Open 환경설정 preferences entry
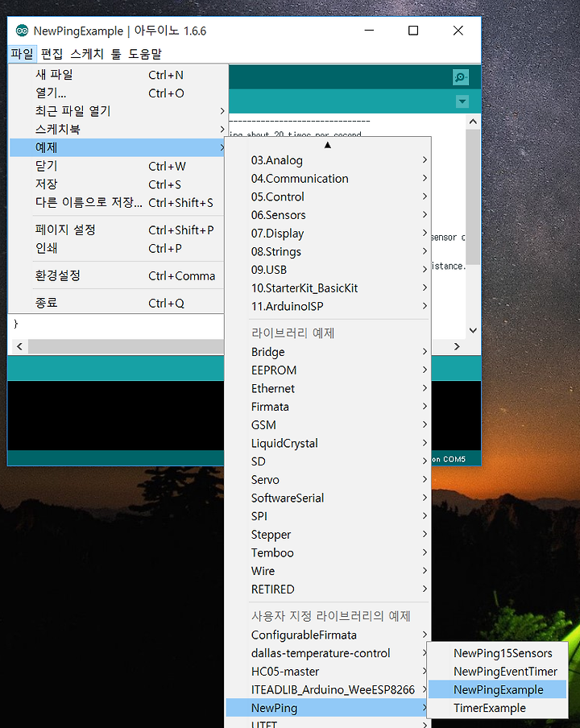580x728 pixels. [x=118, y=275]
